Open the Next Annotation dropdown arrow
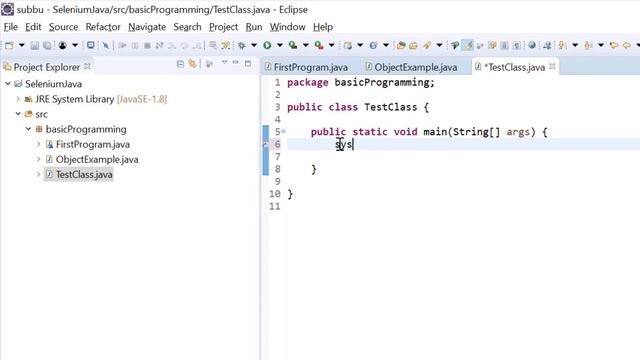The width and height of the screenshot is (640, 360). [x=575, y=45]
